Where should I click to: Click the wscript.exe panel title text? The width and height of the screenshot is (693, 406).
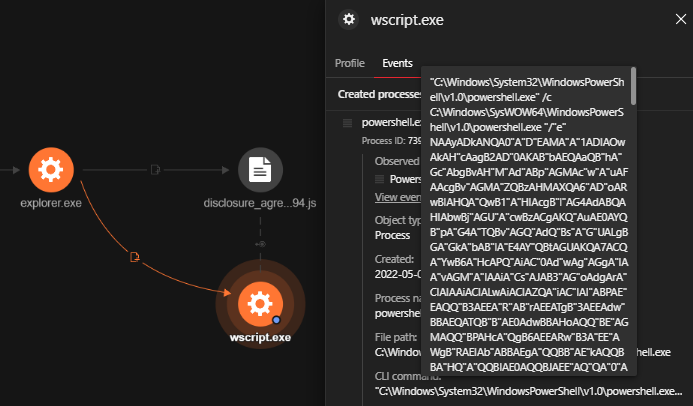[x=406, y=19]
